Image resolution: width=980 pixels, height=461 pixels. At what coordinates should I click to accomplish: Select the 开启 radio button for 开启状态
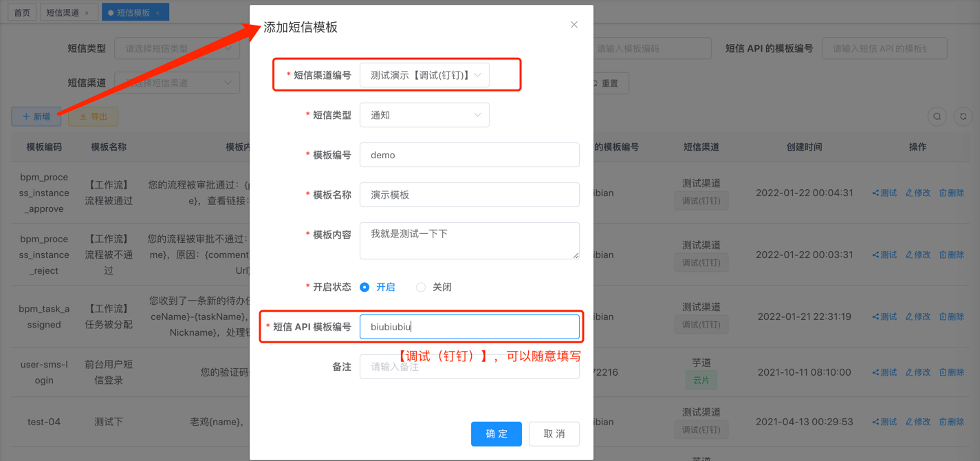[x=365, y=287]
